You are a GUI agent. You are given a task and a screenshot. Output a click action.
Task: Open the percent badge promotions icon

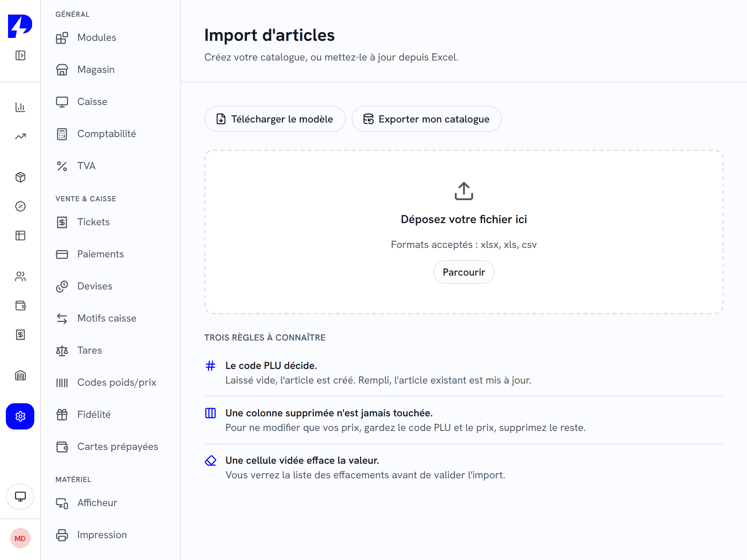pos(20,206)
